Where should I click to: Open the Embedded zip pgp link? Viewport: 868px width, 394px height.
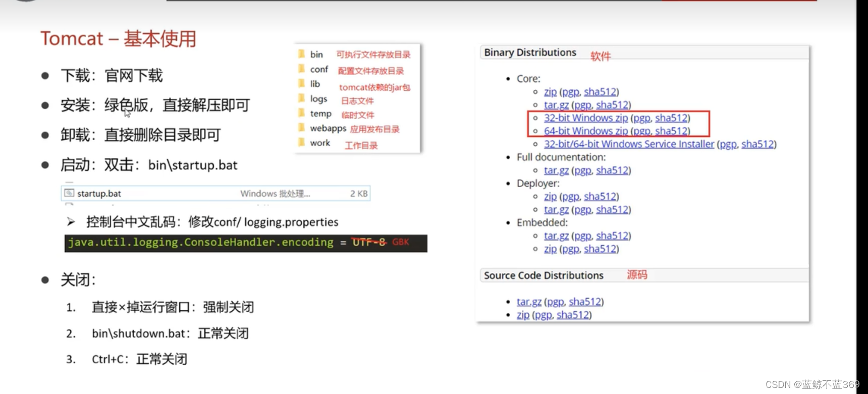pyautogui.click(x=571, y=250)
